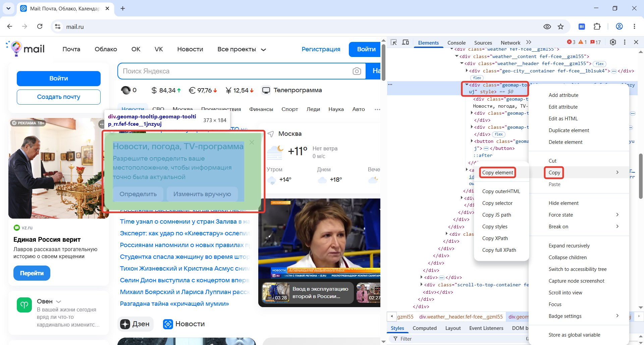Expand scroll-to-top-container div node
Viewport: 644px width, 345px height.
pos(422,285)
